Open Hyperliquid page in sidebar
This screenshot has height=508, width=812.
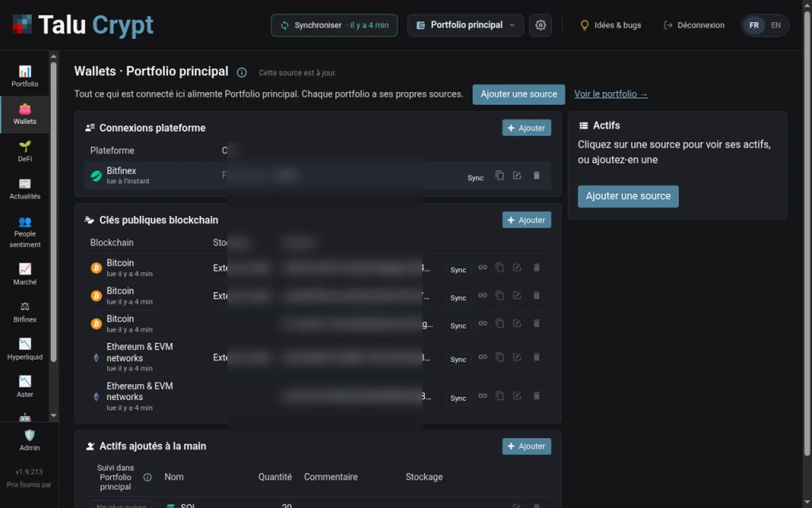(25, 350)
